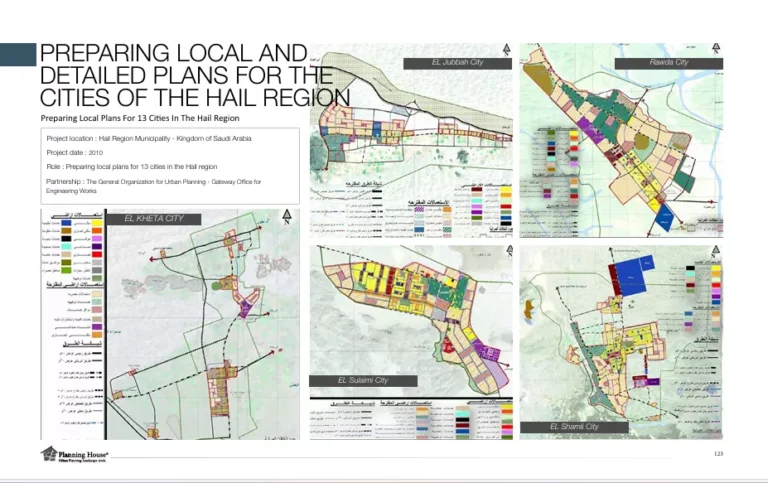Click the 'Partnership' description text
Viewport: 768px width, 483px height.
[154, 186]
